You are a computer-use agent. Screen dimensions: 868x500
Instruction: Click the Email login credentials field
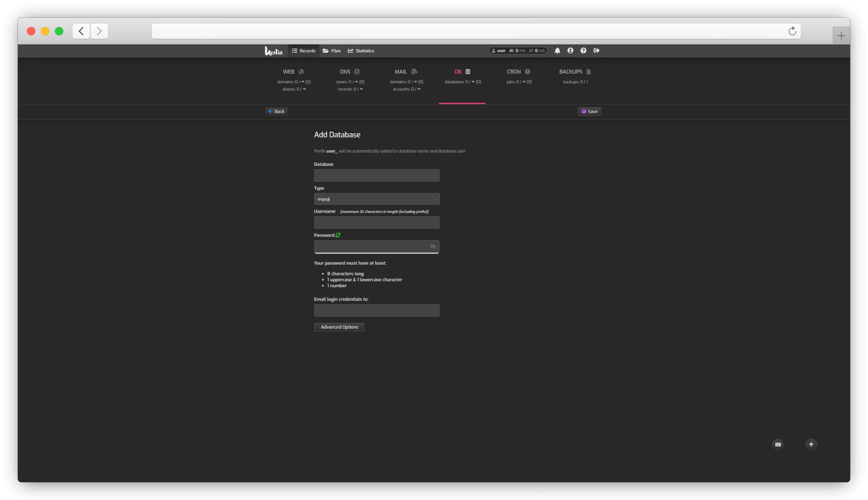(x=376, y=310)
